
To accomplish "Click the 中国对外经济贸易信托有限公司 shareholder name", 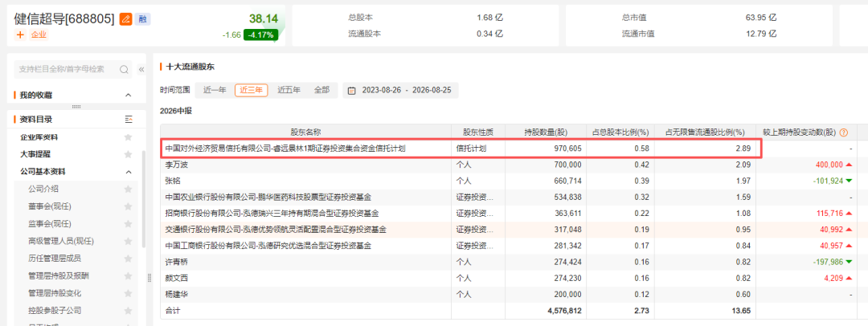I will point(285,149).
